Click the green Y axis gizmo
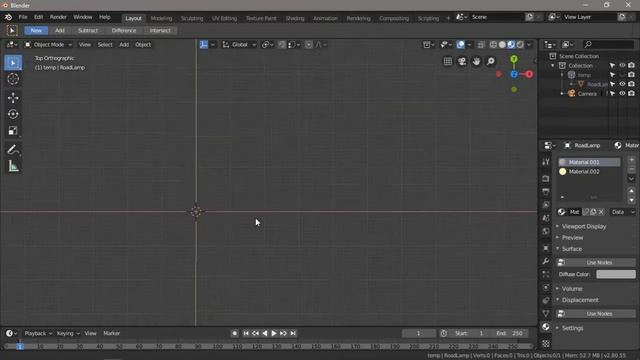The height and width of the screenshot is (360, 640). (x=514, y=59)
